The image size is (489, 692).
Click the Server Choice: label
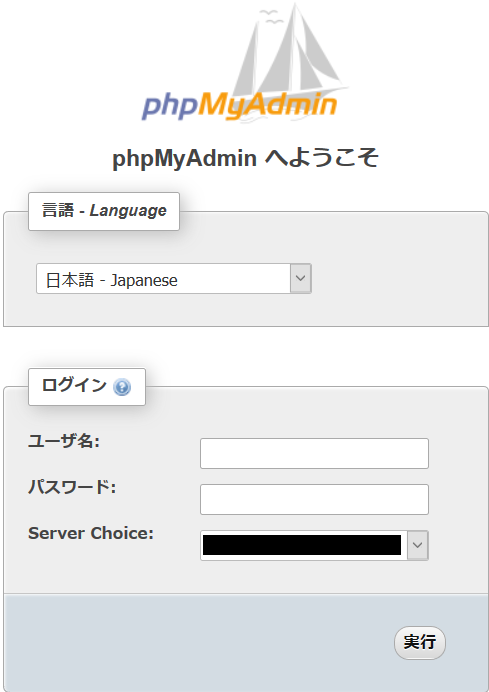coord(91,533)
